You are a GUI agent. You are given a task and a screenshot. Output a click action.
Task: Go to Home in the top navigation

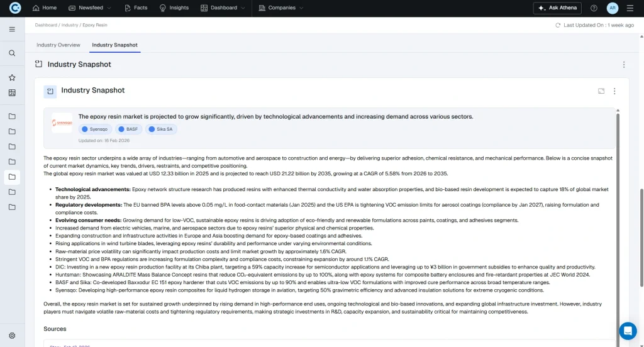[x=45, y=8]
